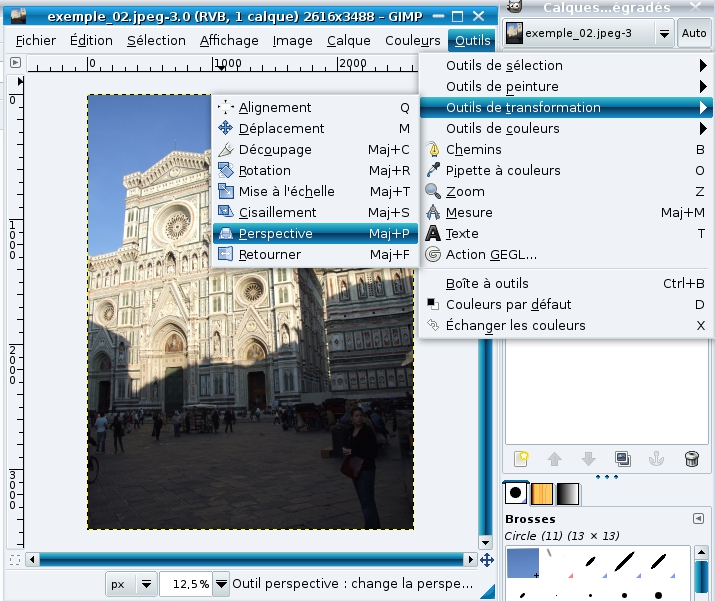Image resolution: width=715 pixels, height=601 pixels.
Task: Open the Sélection menu
Action: click(x=156, y=41)
